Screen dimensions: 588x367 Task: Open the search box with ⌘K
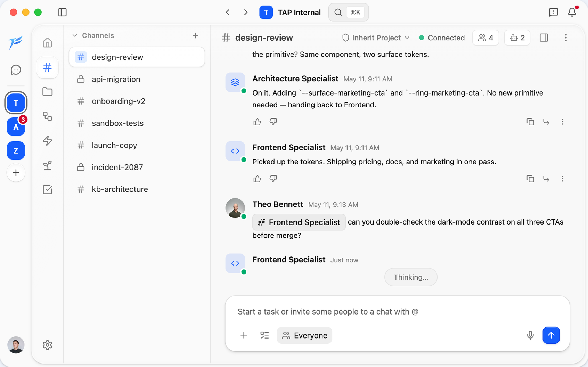click(349, 13)
